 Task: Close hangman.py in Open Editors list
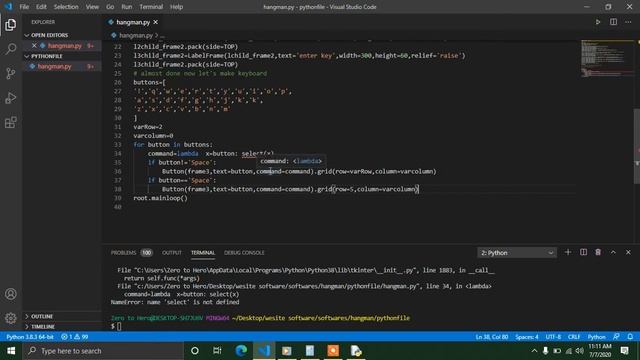coord(34,46)
